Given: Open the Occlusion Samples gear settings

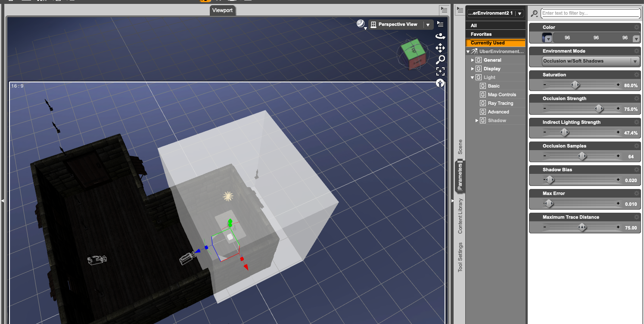Looking at the screenshot, I should tap(636, 146).
